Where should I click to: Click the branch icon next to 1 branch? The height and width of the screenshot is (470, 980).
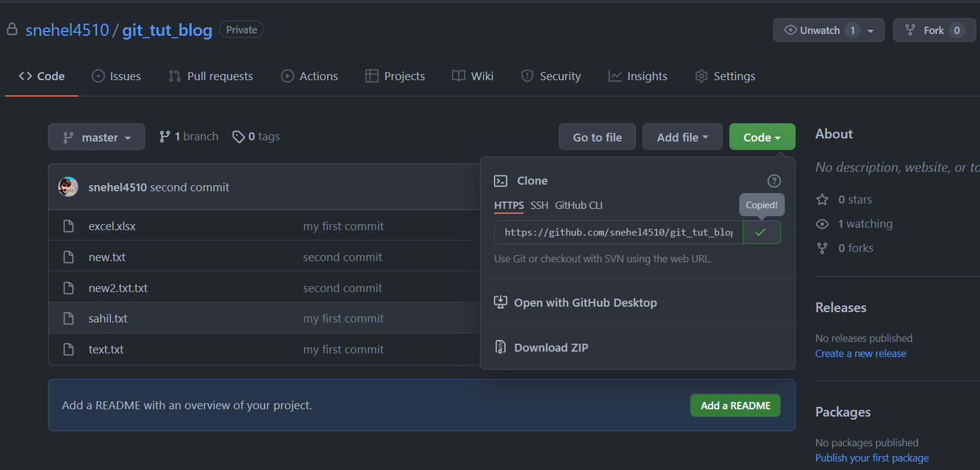tap(164, 137)
